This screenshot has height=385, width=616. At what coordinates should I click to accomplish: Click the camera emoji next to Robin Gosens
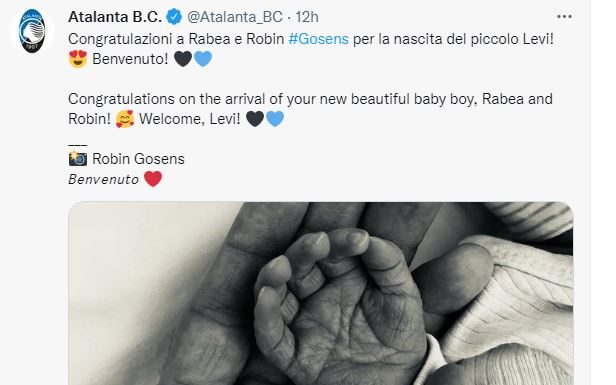coord(78,159)
